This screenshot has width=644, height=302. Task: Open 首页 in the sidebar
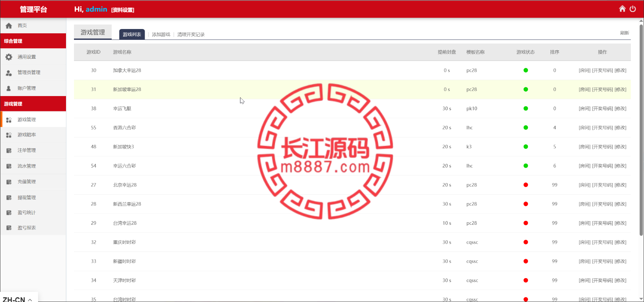(x=33, y=26)
